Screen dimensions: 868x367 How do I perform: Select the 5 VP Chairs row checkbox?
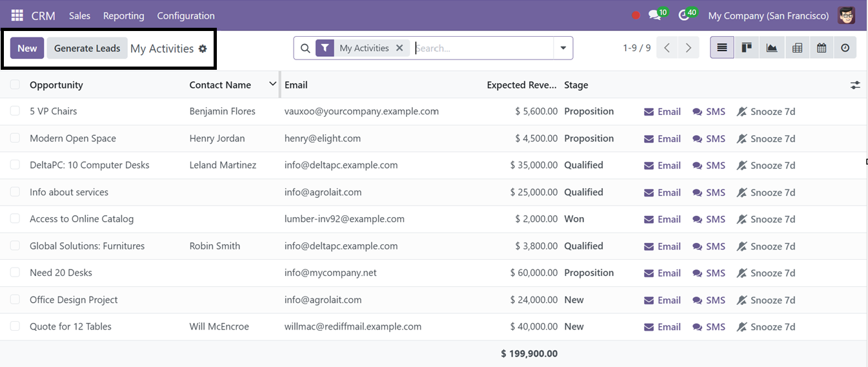(15, 111)
